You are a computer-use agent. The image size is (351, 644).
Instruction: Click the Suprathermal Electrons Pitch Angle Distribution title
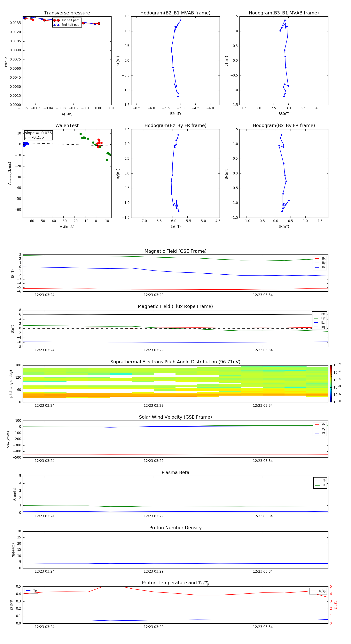pos(175,362)
